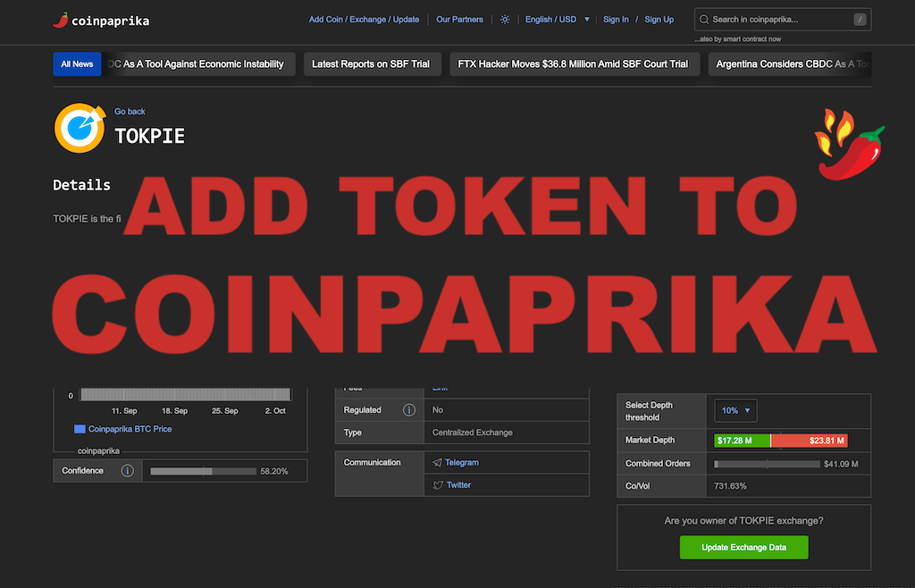Select the All News button
Screen dimensions: 915x588
click(x=77, y=64)
